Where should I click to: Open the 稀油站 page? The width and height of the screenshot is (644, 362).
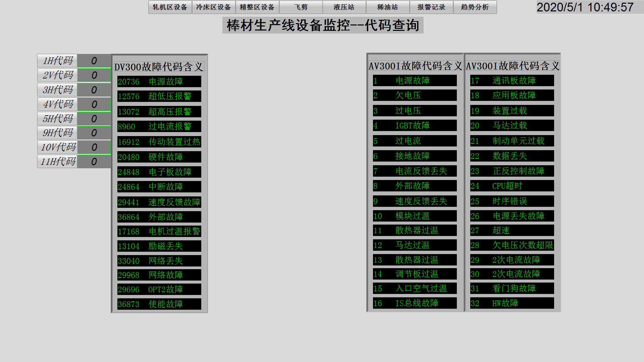388,7
